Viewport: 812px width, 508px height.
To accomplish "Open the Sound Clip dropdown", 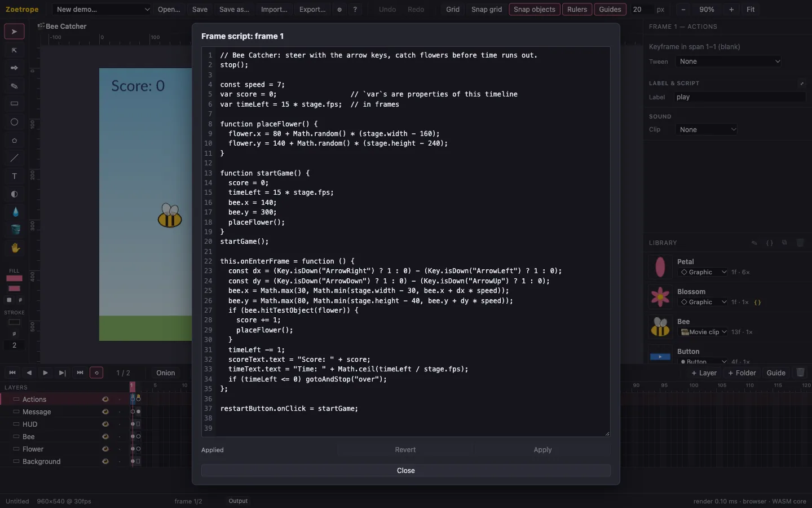I will tap(707, 130).
